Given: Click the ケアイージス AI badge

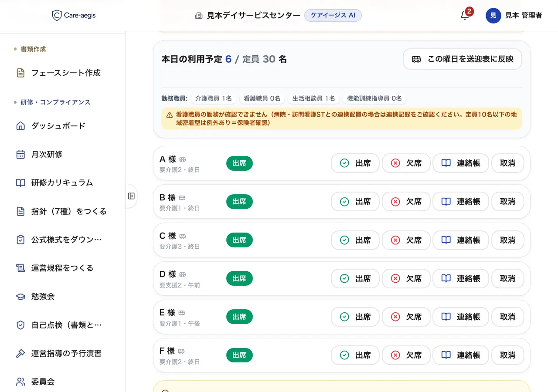Looking at the screenshot, I should point(333,16).
